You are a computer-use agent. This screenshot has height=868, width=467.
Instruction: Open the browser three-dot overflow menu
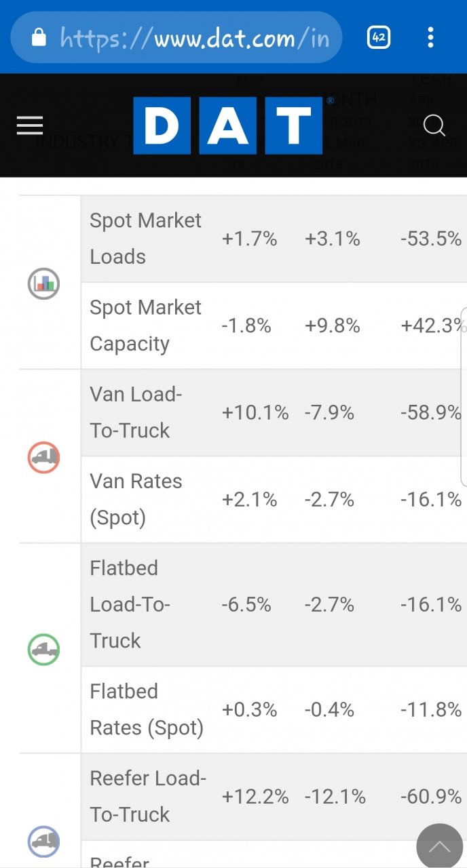(x=430, y=37)
